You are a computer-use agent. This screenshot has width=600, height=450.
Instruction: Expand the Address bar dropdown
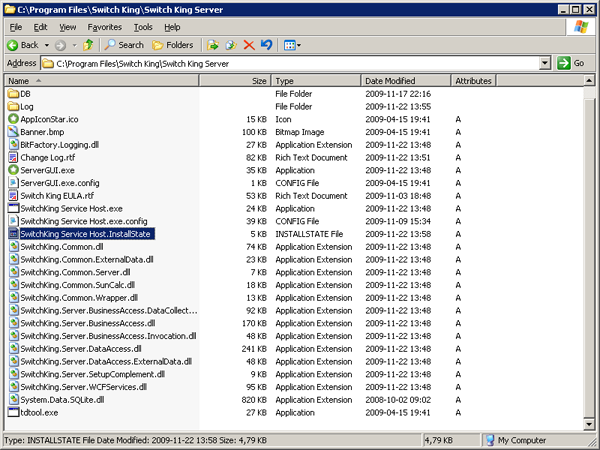pyautogui.click(x=545, y=63)
